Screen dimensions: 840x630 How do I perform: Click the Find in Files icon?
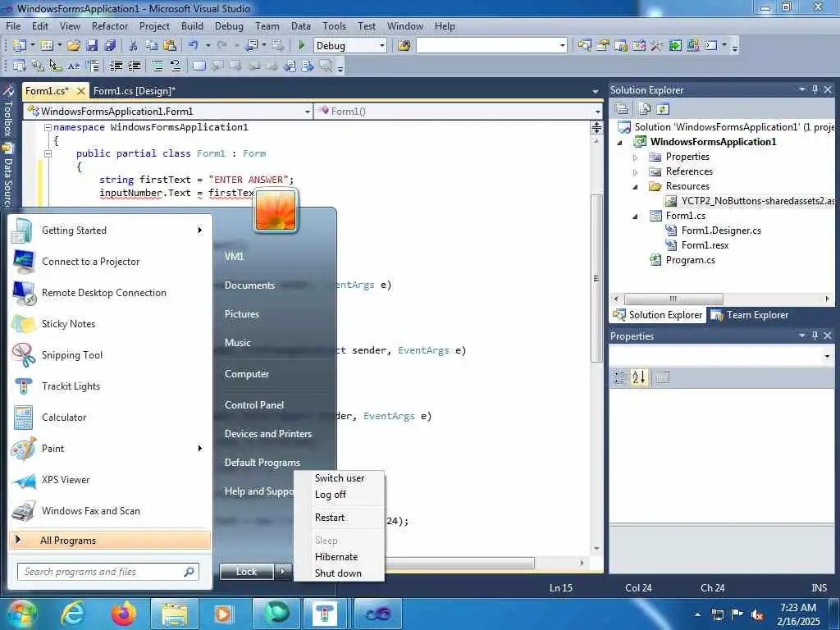[404, 46]
